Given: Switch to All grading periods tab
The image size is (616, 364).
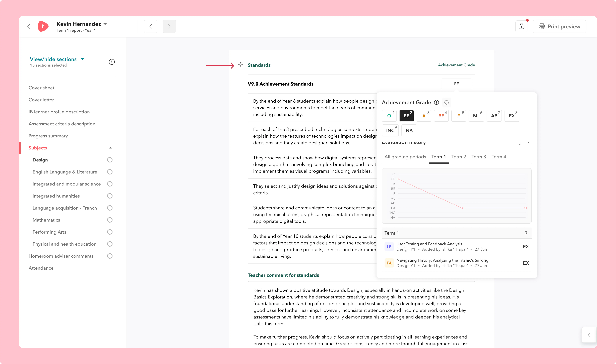Looking at the screenshot, I should click(x=405, y=157).
